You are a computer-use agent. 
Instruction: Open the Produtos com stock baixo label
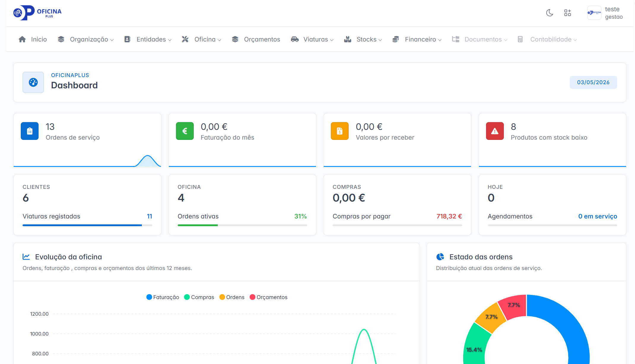coord(549,138)
